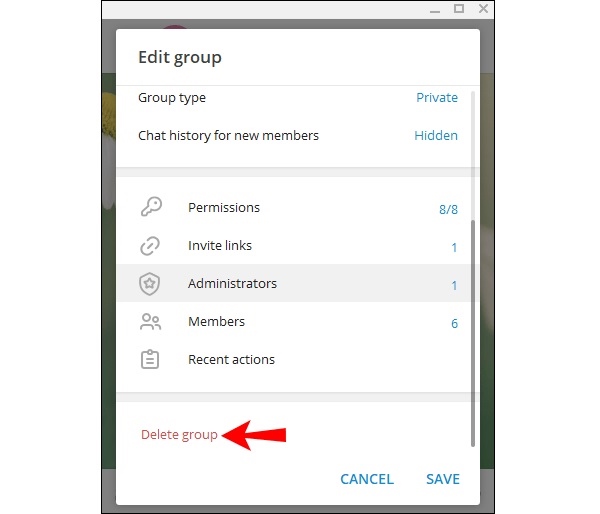Click the Administrators shield icon
Screen dimensions: 600x514
tap(150, 284)
